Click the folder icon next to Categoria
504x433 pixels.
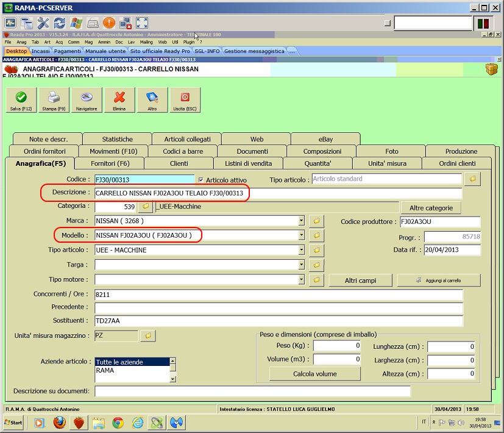click(x=146, y=207)
